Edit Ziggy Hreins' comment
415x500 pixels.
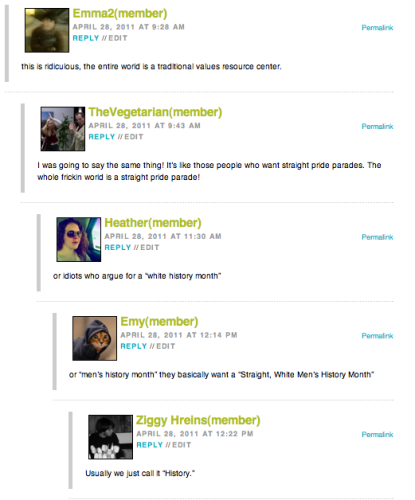pos(182,445)
